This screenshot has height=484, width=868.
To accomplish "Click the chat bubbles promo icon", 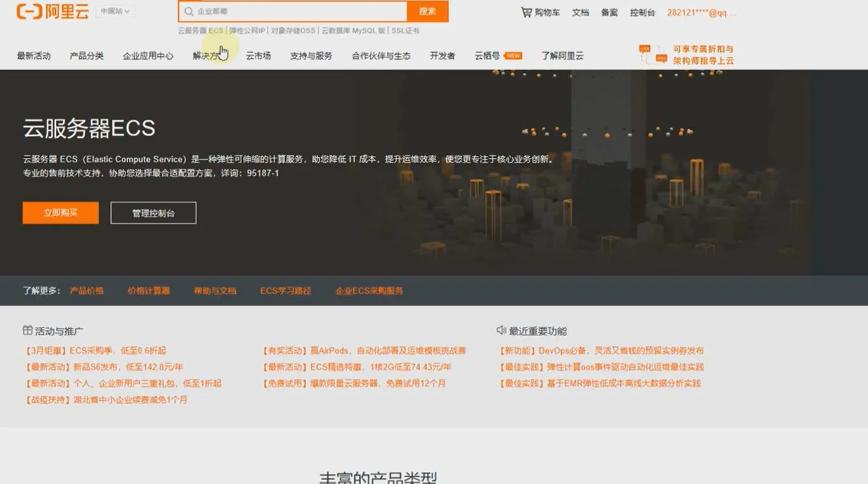I will point(653,54).
